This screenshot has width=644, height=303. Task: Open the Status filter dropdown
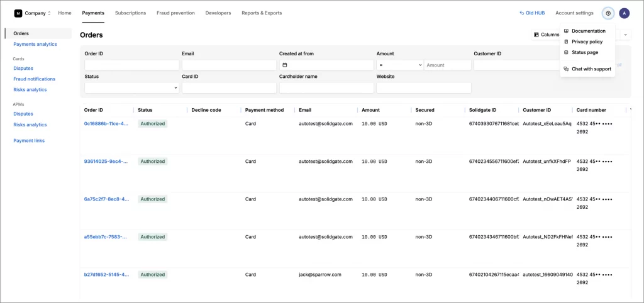[x=132, y=88]
